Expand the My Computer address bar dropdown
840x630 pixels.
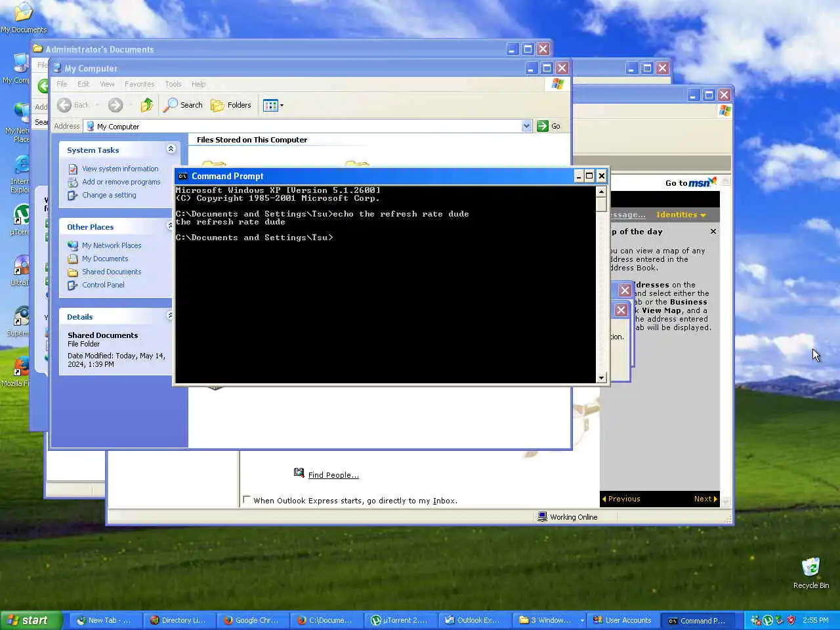pos(526,126)
